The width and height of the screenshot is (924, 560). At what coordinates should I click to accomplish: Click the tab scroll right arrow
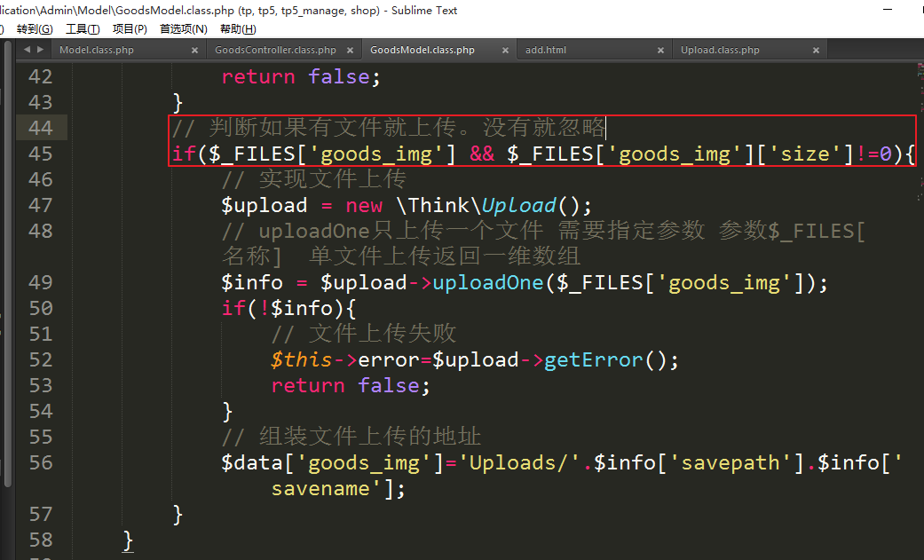tap(40, 50)
